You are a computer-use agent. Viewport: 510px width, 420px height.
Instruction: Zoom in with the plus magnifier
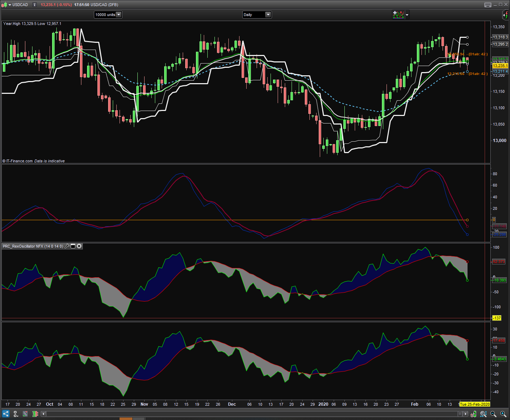pyautogui.click(x=503, y=414)
